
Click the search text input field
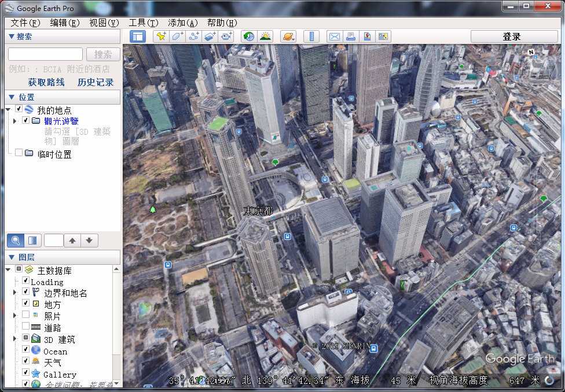click(45, 54)
